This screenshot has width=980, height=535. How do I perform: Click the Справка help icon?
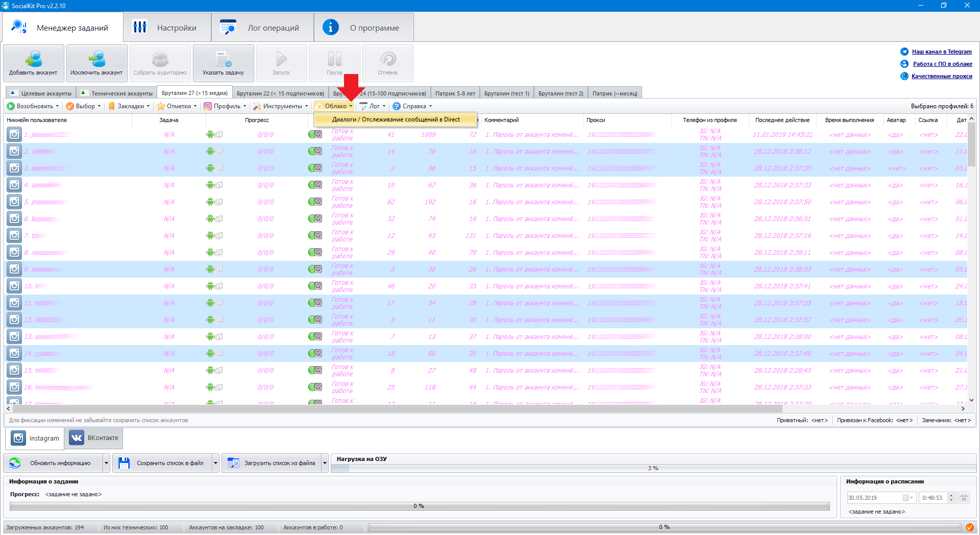pyautogui.click(x=397, y=106)
